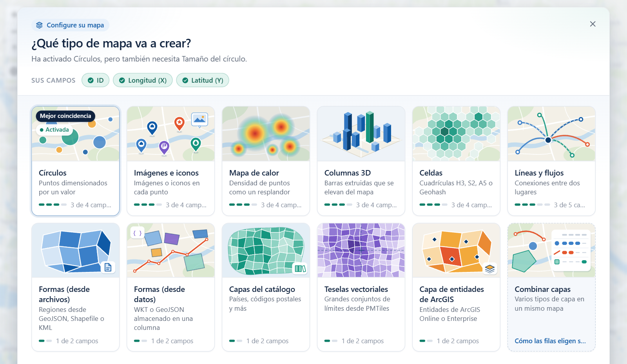The image size is (627, 364).
Task: Click the Formas (desde archivos) title
Action: click(64, 294)
